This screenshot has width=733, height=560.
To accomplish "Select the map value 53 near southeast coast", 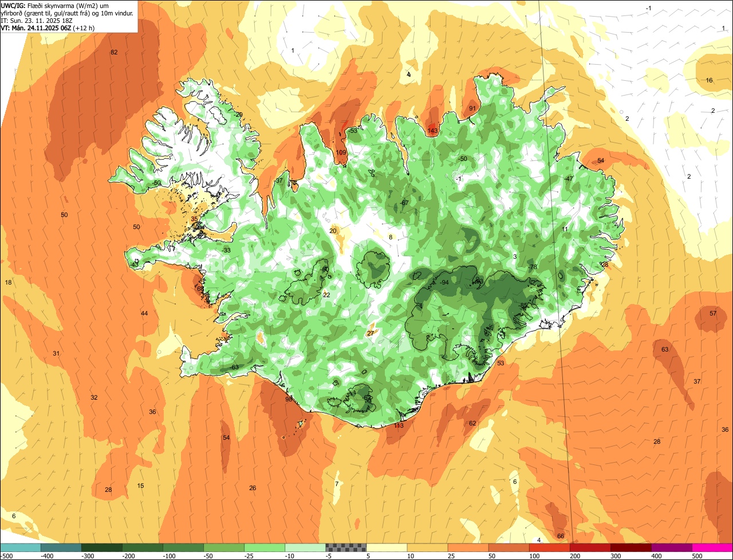I will pos(501,363).
